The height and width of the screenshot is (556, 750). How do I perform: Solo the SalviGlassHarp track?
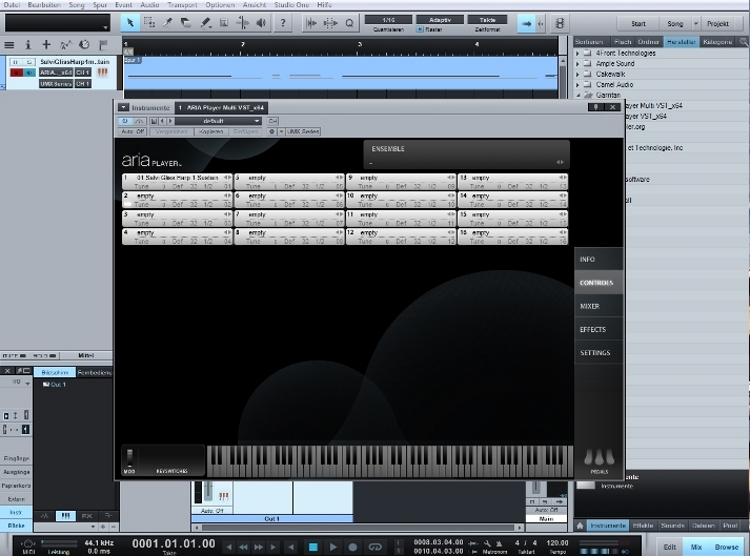point(29,62)
